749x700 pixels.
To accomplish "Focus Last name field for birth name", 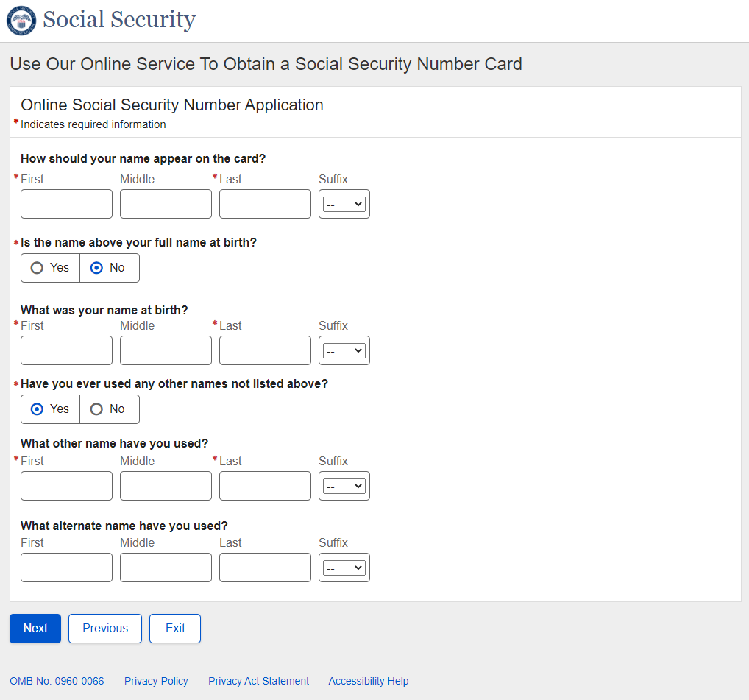I will 265,350.
